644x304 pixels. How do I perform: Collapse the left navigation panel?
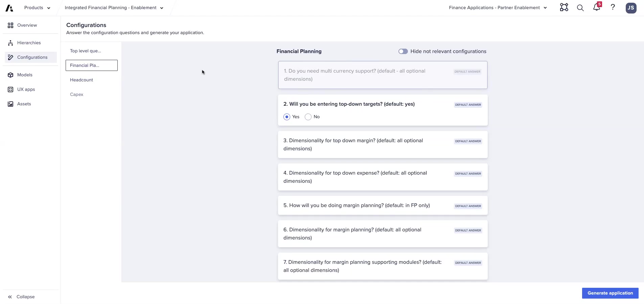(21, 297)
